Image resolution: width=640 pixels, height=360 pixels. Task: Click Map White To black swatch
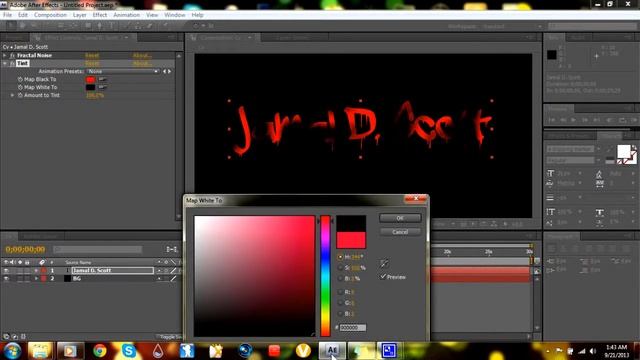91,87
